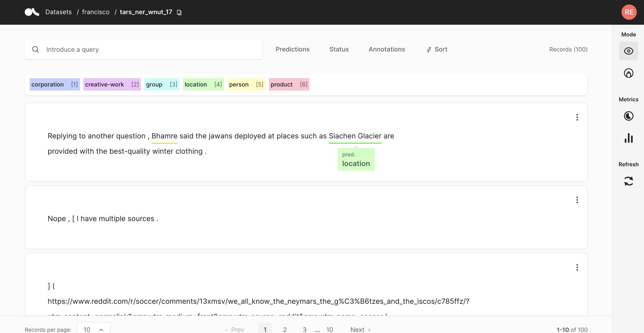644x333 pixels.
Task: Copy dataset name with clipboard icon
Action: [x=179, y=12]
